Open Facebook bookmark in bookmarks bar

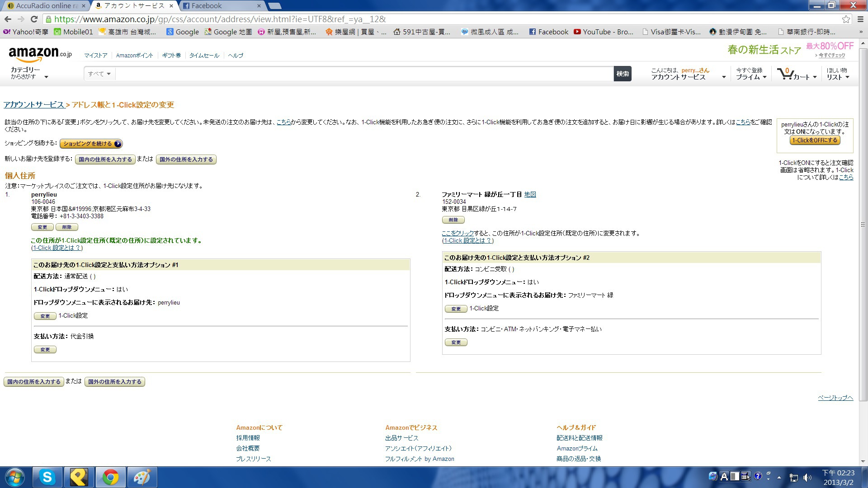548,32
